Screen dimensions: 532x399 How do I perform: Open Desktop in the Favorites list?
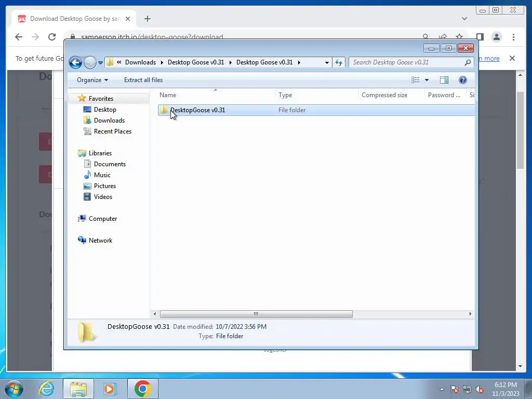coord(105,109)
